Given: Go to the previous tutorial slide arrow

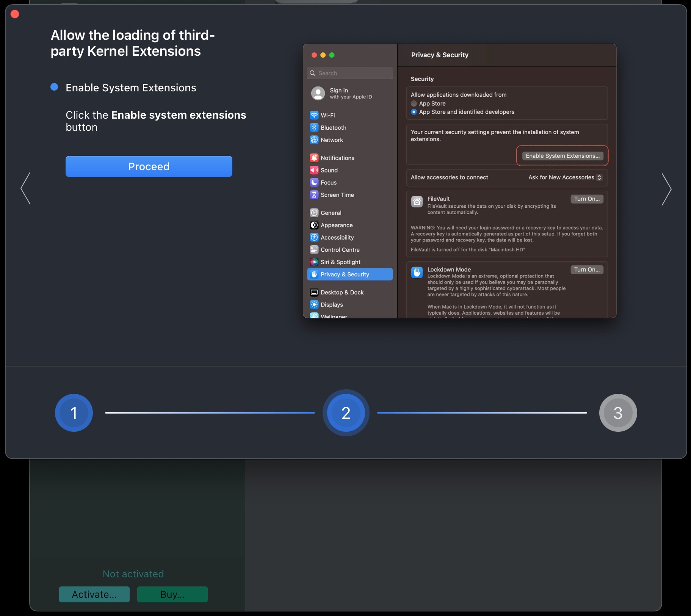Looking at the screenshot, I should [x=25, y=188].
